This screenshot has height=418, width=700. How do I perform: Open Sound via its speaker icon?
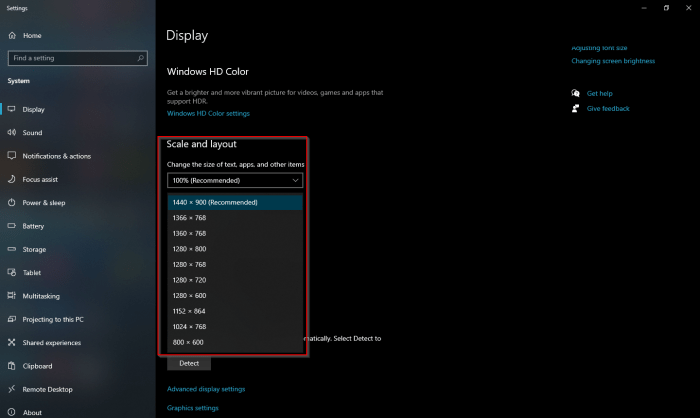click(12, 132)
